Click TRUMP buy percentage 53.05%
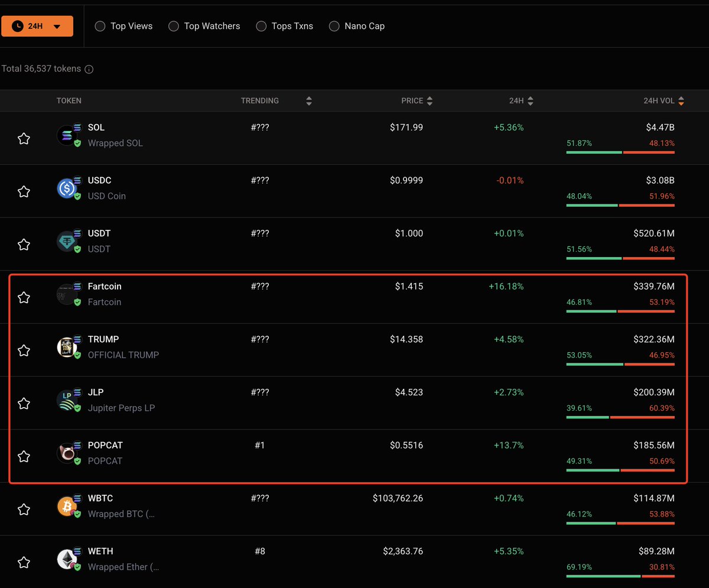709x588 pixels. pyautogui.click(x=579, y=355)
